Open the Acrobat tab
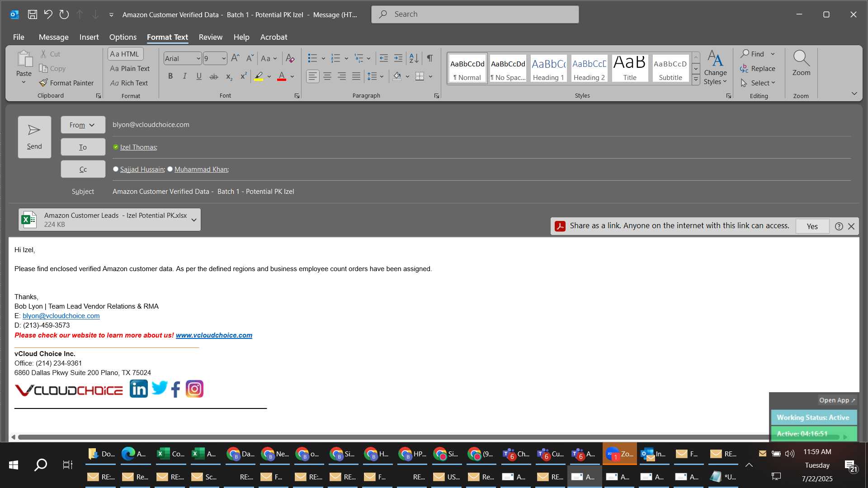Image resolution: width=868 pixels, height=488 pixels. click(274, 37)
